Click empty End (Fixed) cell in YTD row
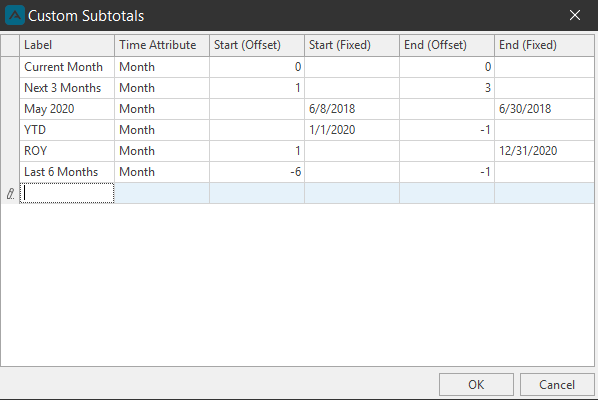This screenshot has width=598, height=400. [x=545, y=130]
